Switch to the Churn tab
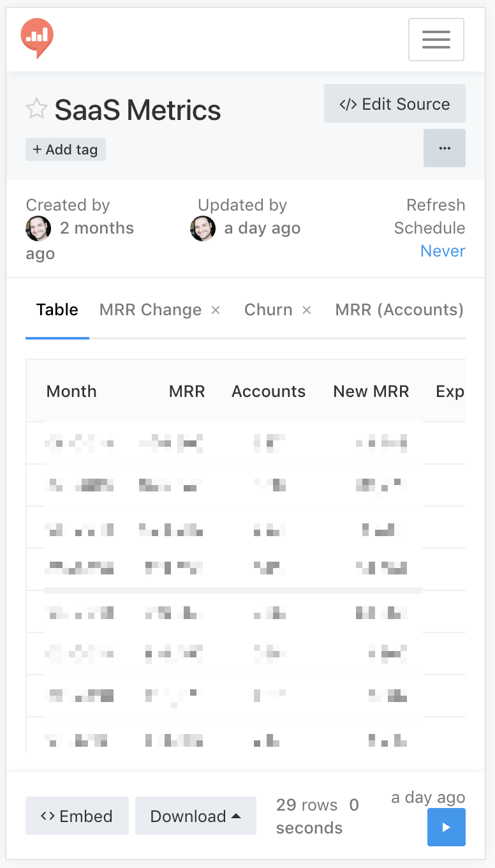The width and height of the screenshot is (495, 868). [269, 310]
